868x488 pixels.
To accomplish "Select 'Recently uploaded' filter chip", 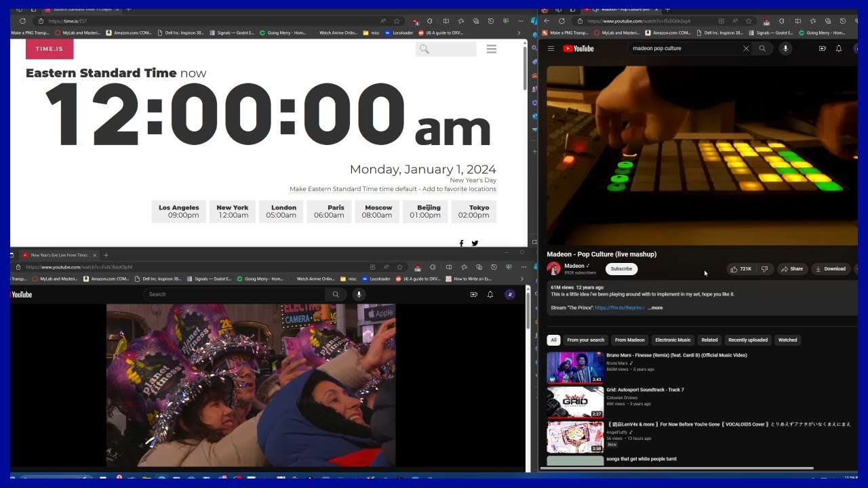I will coord(748,340).
